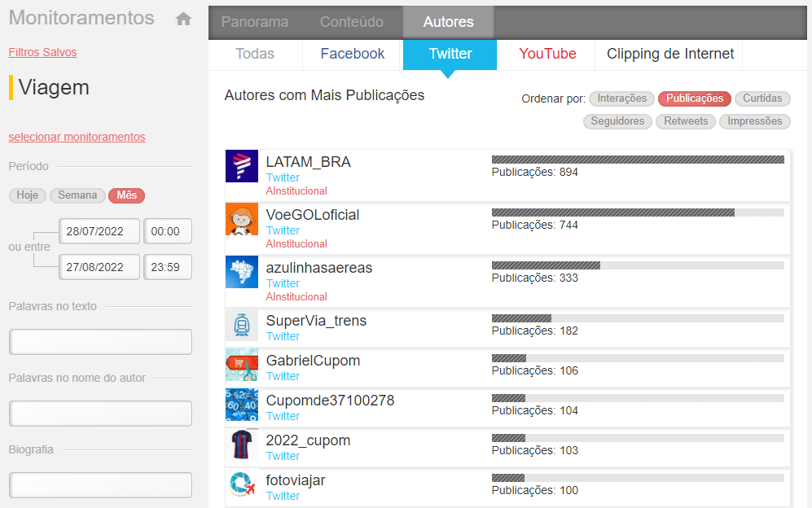
Task: Focus the Palavras no nome do autor input
Action: coord(100,414)
